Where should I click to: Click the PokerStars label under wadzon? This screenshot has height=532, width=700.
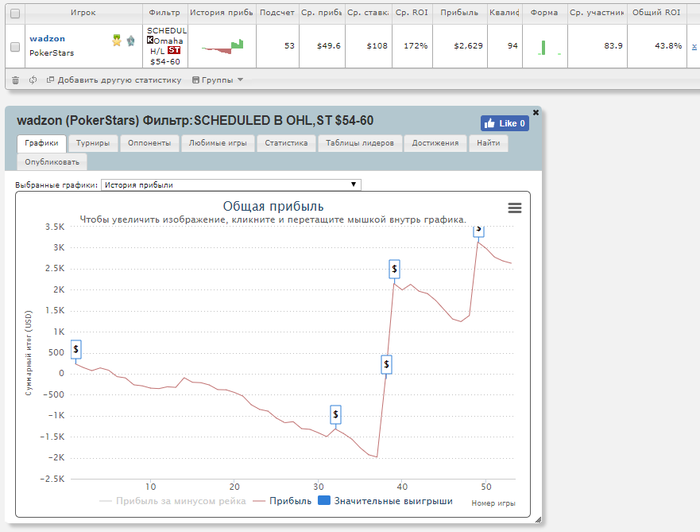pos(52,53)
